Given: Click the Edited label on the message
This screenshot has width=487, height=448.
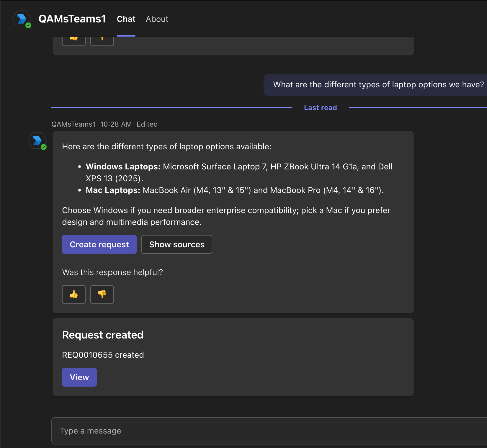Looking at the screenshot, I should (x=147, y=124).
